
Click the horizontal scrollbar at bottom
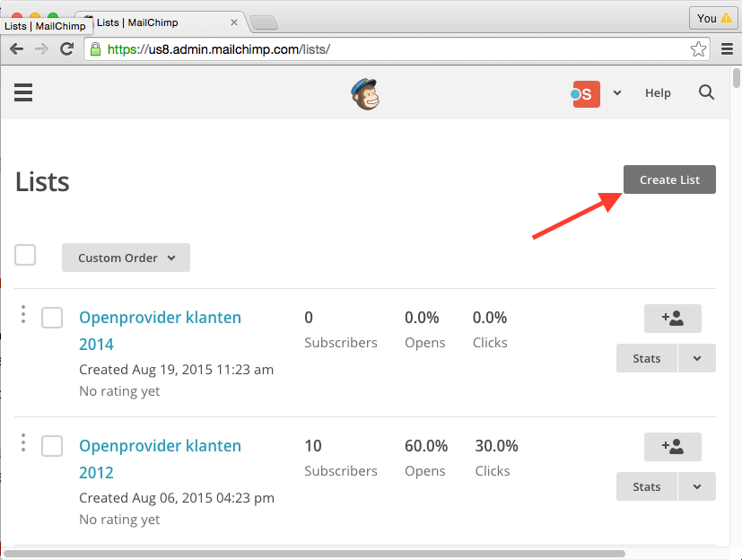pyautogui.click(x=314, y=554)
